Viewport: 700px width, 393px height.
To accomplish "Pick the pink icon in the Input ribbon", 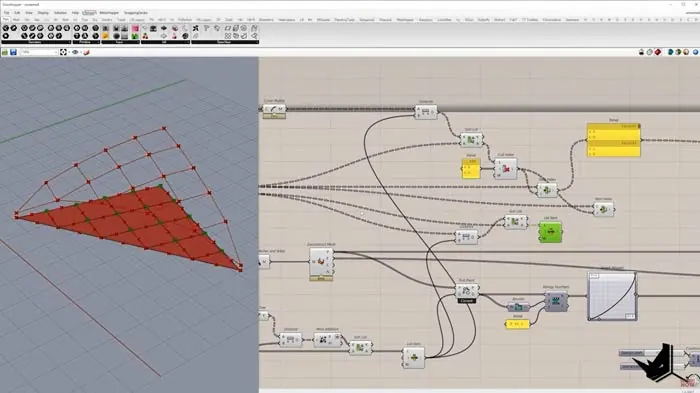I will [135, 28].
